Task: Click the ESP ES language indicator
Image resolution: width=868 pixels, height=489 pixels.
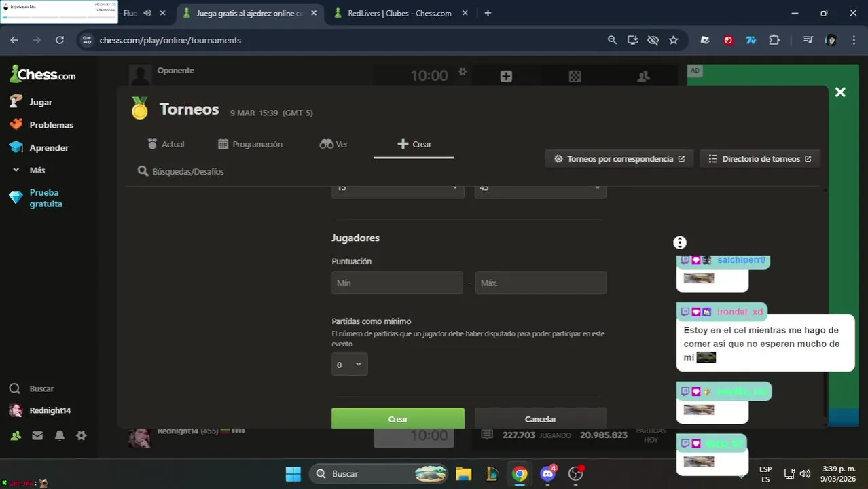Action: coord(765,473)
